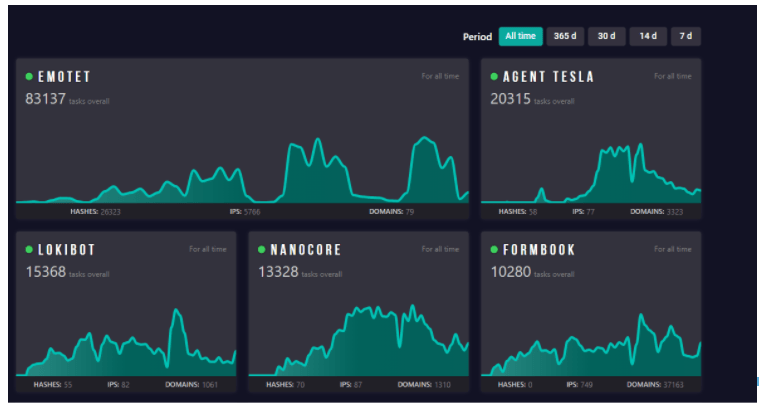Click AGENT TESLA 20315 tasks overall count
The width and height of the screenshot is (759, 404).
[532, 99]
